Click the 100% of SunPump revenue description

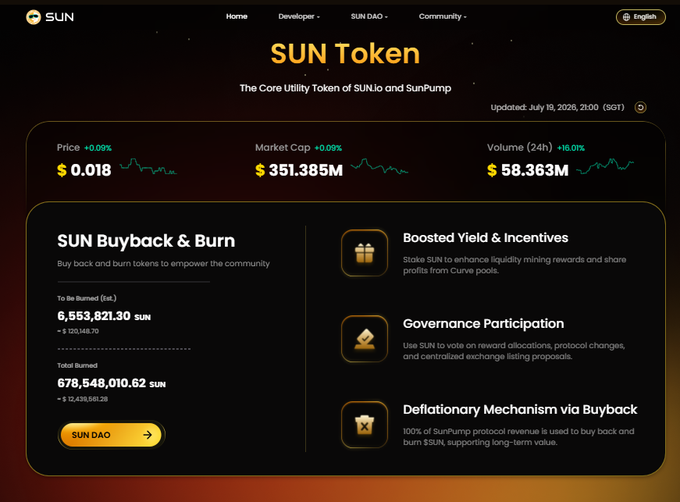[519, 437]
